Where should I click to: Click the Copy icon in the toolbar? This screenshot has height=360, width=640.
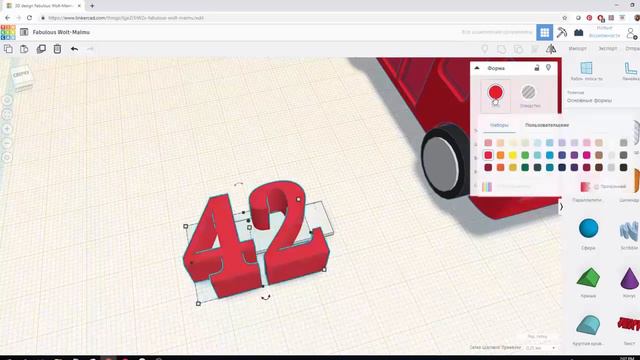tap(8, 49)
